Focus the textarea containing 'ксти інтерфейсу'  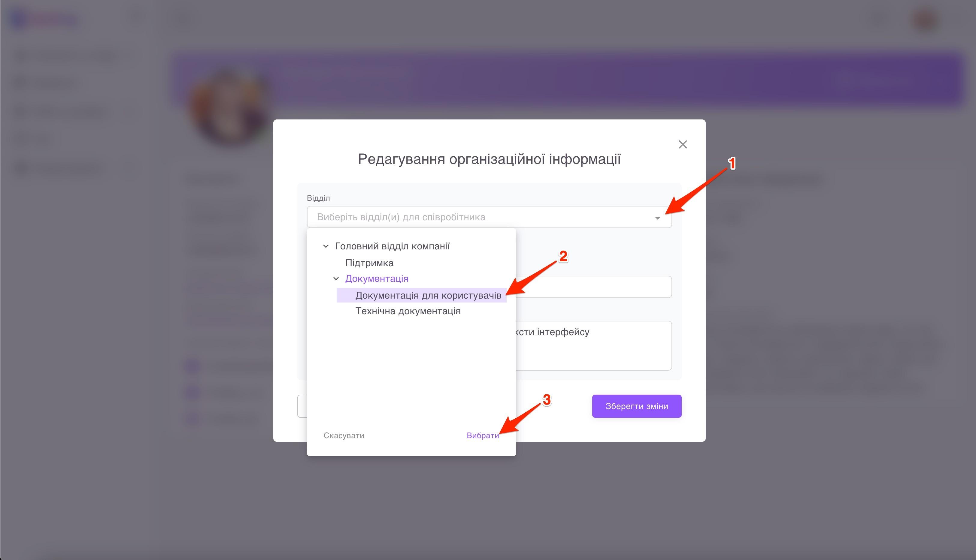594,346
